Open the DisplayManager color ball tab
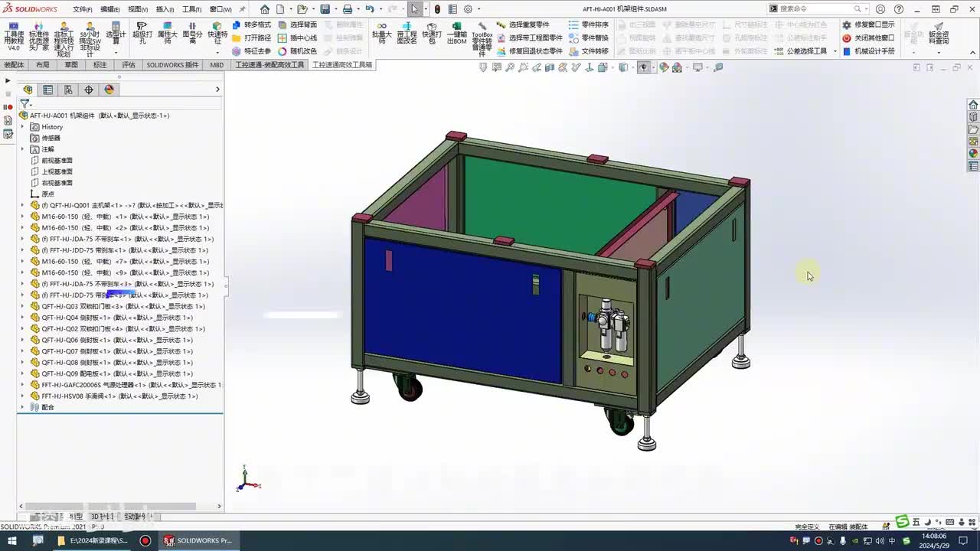The image size is (980, 551). coord(109,90)
